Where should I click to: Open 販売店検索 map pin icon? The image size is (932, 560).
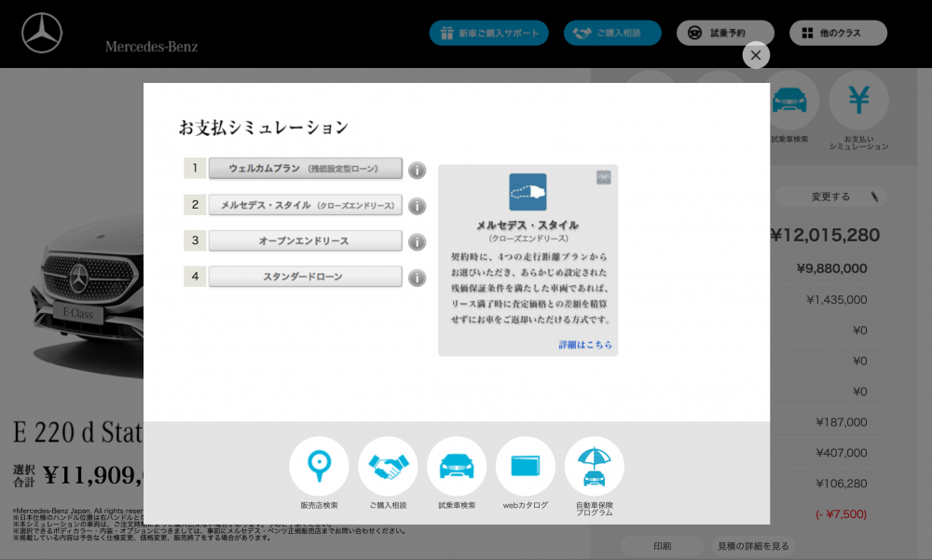coord(319,467)
